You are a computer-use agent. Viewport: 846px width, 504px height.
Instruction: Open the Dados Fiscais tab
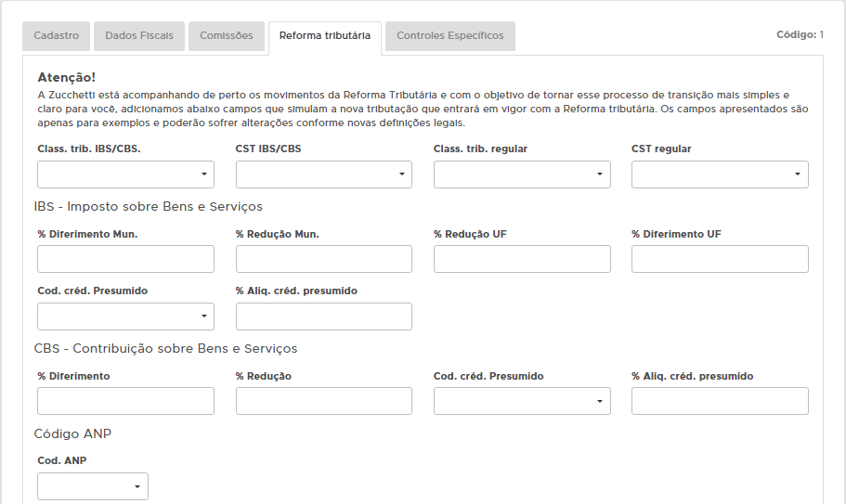click(138, 36)
